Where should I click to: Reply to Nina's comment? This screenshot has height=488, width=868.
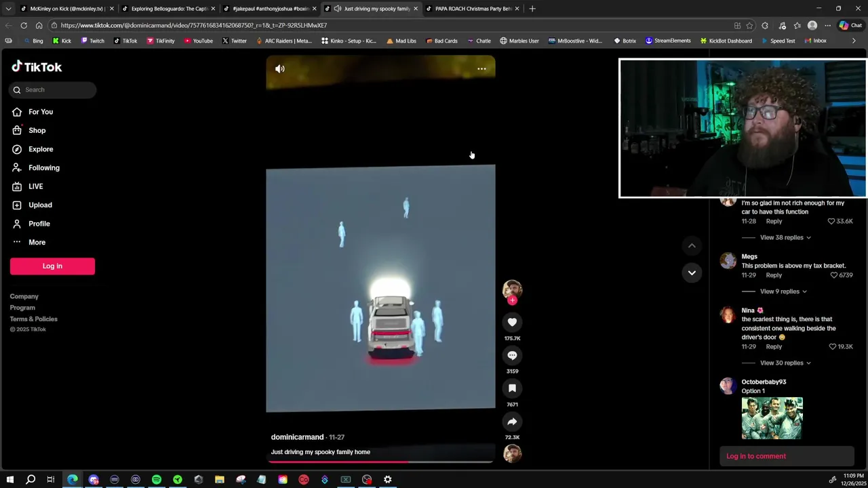pos(774,346)
